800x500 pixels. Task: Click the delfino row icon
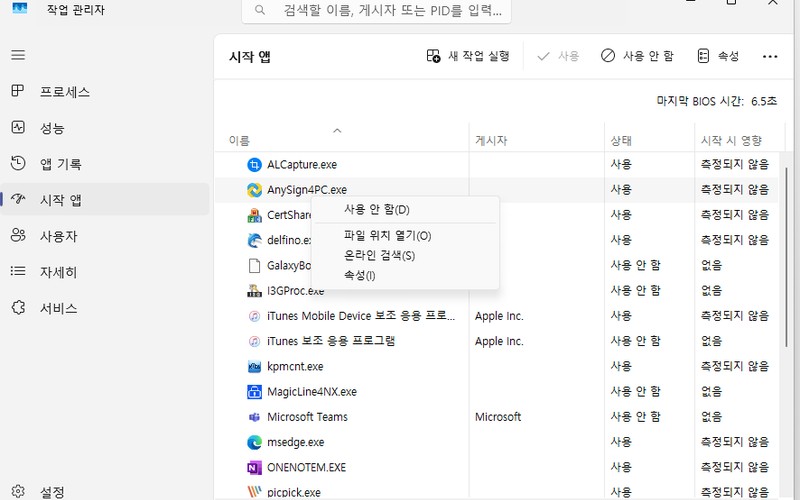pos(254,240)
